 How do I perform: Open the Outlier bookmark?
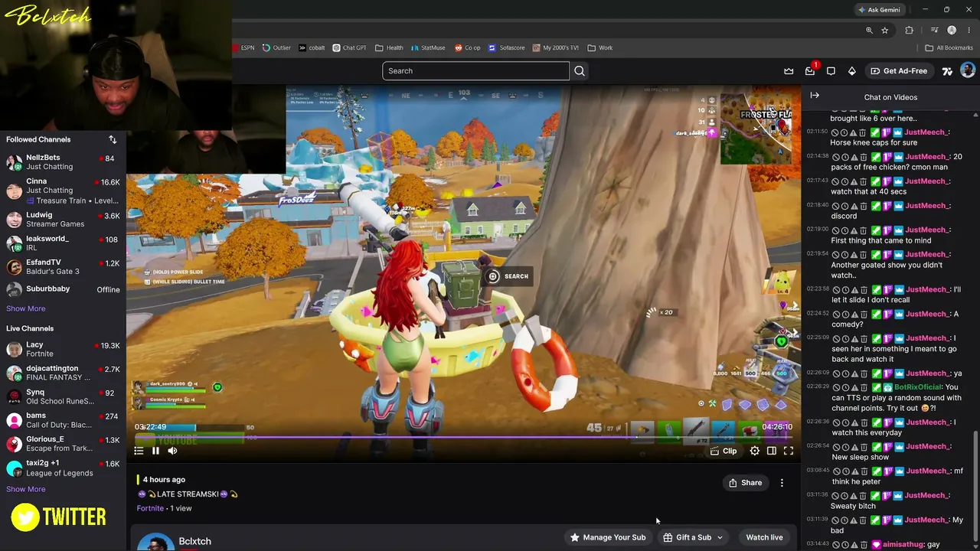[276, 47]
